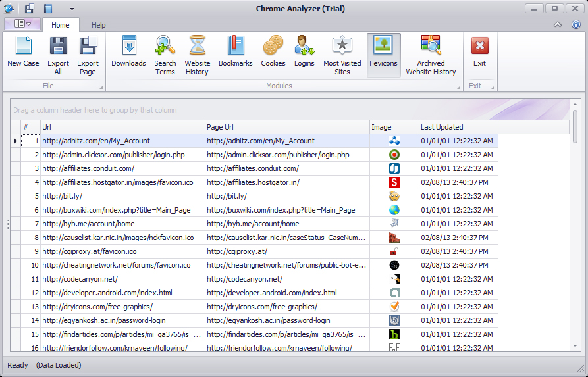Click the vertical scrollbar down arrow

(575, 345)
